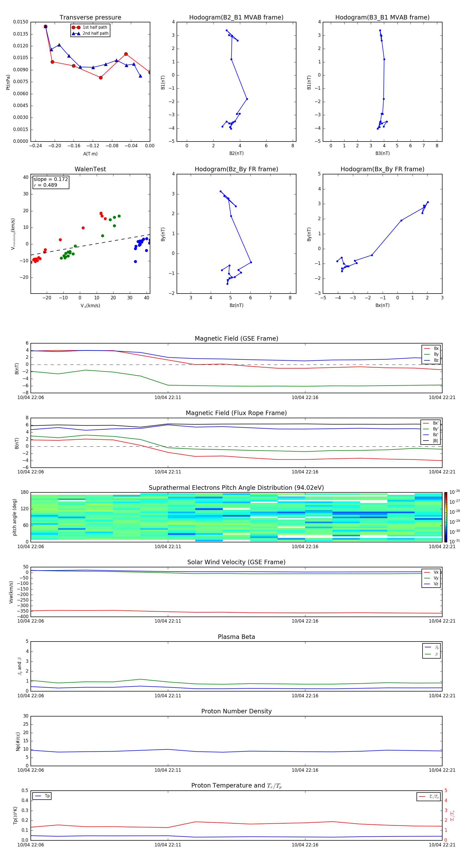
Task: Click the "slope = 0.172" annotation
Action: 50,179
